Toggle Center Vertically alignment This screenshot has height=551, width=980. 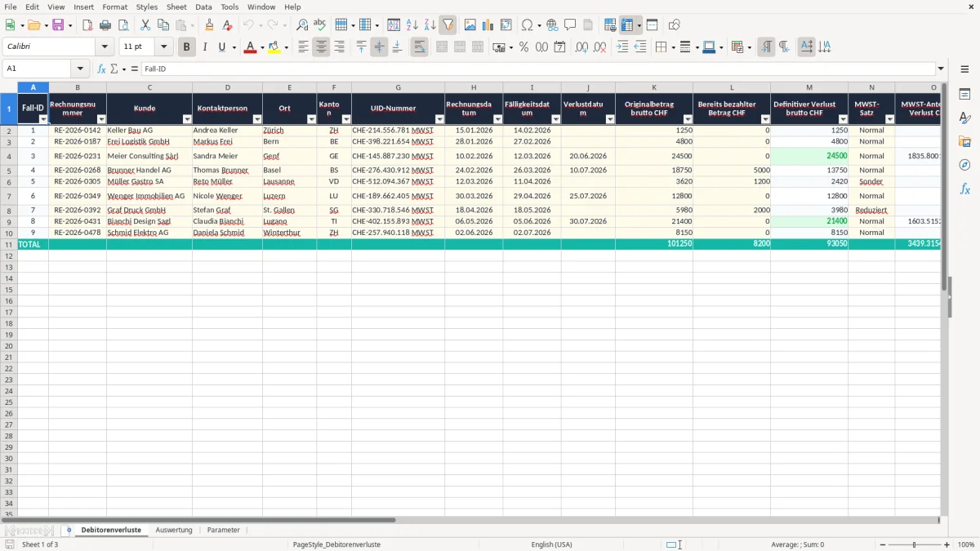(379, 47)
